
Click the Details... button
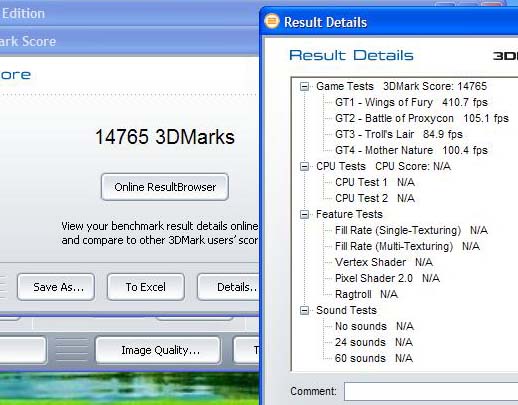[229, 287]
